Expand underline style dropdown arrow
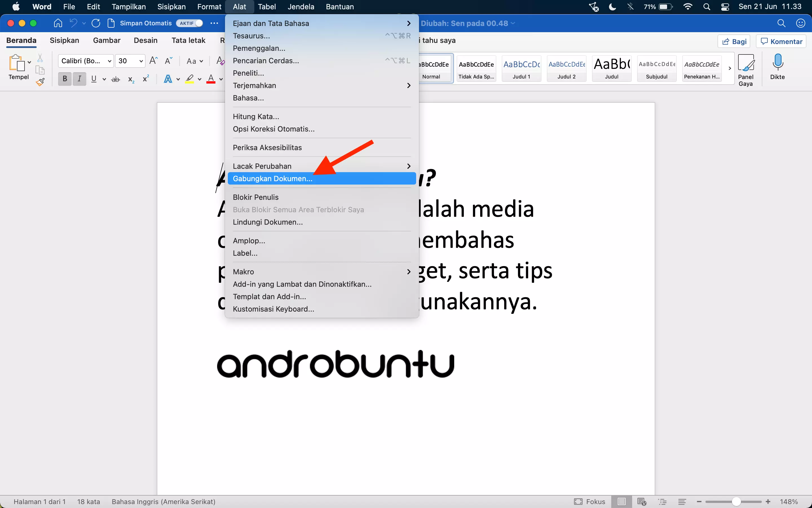812x508 pixels. [x=104, y=79]
